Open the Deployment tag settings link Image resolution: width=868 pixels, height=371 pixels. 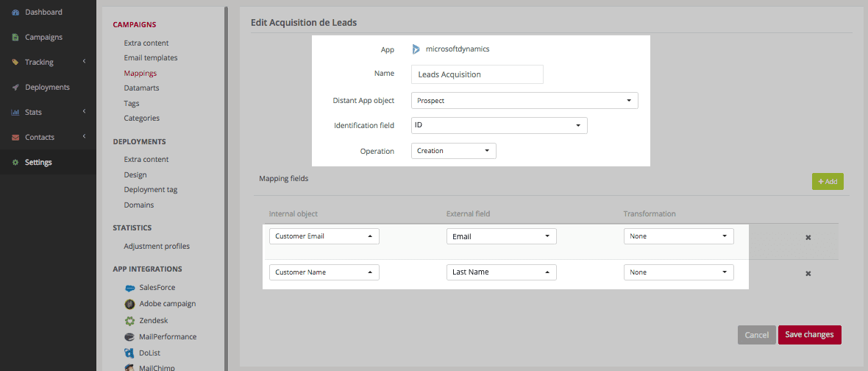[151, 190]
